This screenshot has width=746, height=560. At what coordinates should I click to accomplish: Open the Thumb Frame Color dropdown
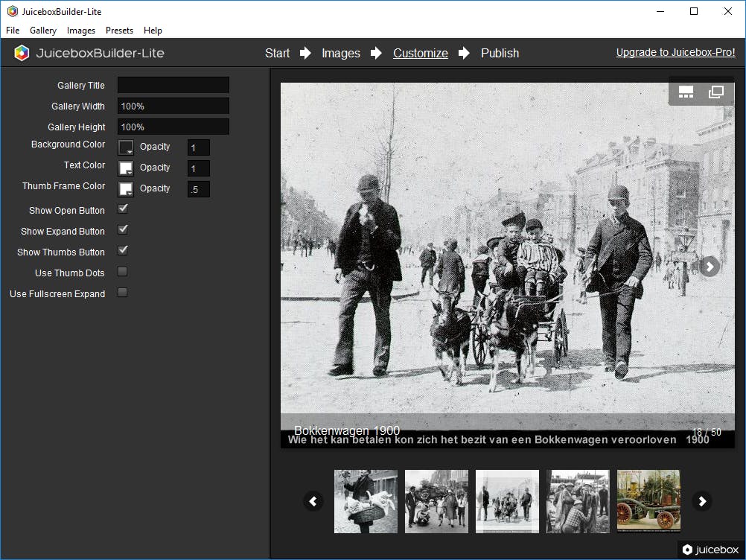[126, 189]
